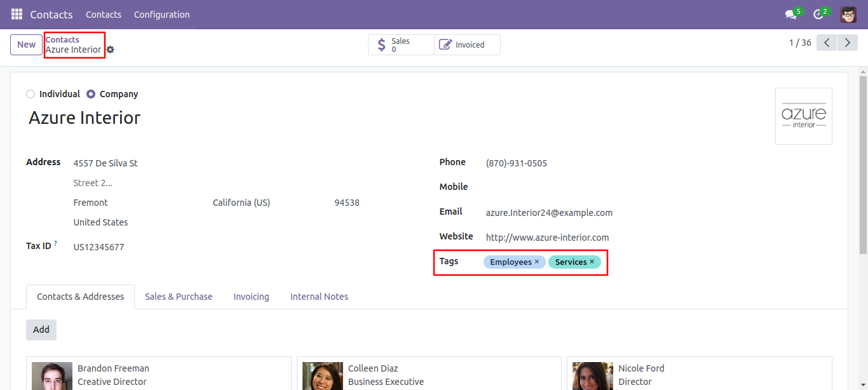Open Brandon Freeman contact card
Screen dimensions: 868x390
[159, 373]
